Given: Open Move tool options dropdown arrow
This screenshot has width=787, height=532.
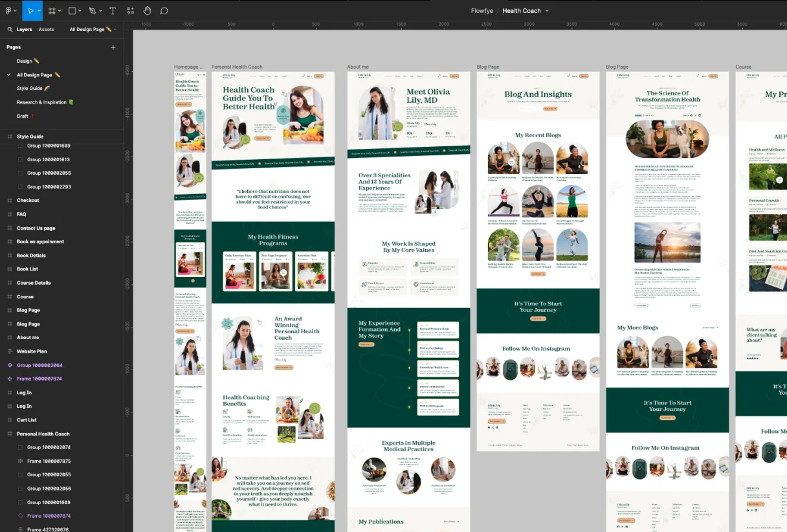Looking at the screenshot, I should point(39,11).
